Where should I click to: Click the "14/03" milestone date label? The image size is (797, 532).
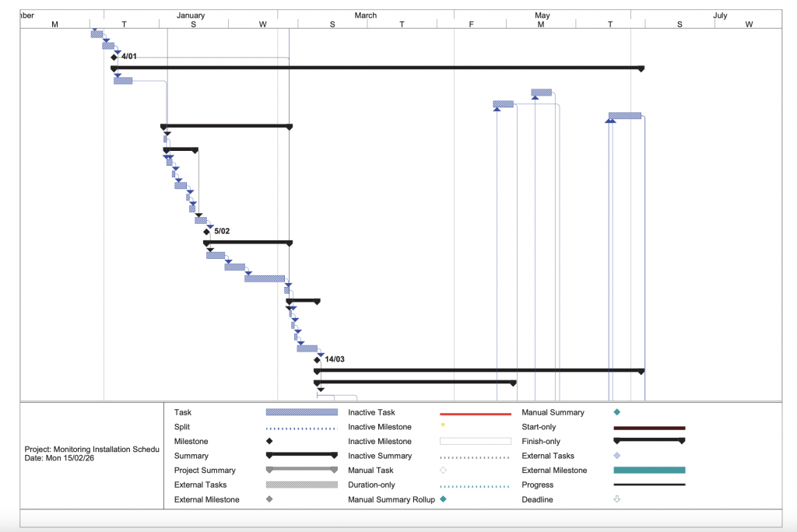[335, 359]
